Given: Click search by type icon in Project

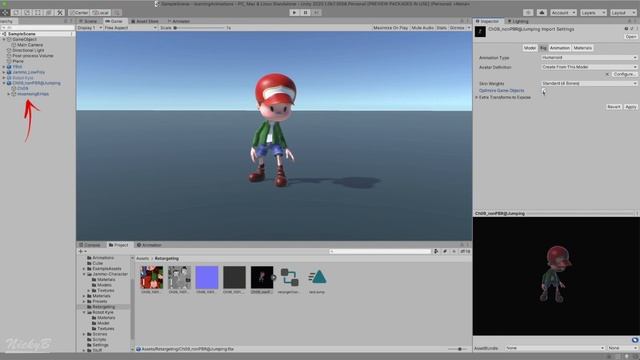Looking at the screenshot, I should (x=436, y=251).
